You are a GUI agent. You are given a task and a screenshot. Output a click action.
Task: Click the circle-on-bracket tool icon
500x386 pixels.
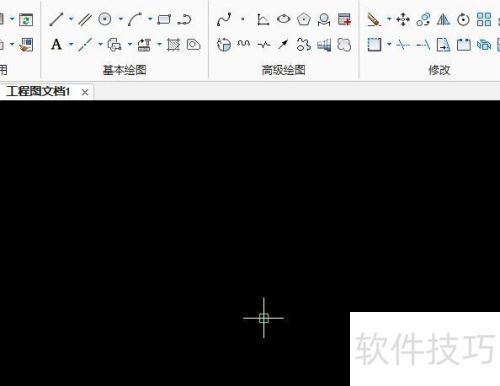[324, 19]
